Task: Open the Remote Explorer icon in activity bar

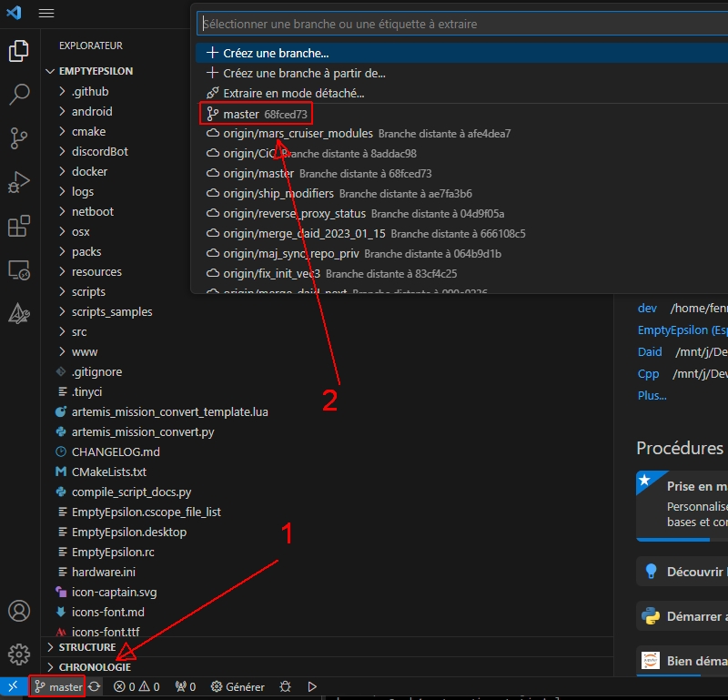Action: click(x=19, y=270)
